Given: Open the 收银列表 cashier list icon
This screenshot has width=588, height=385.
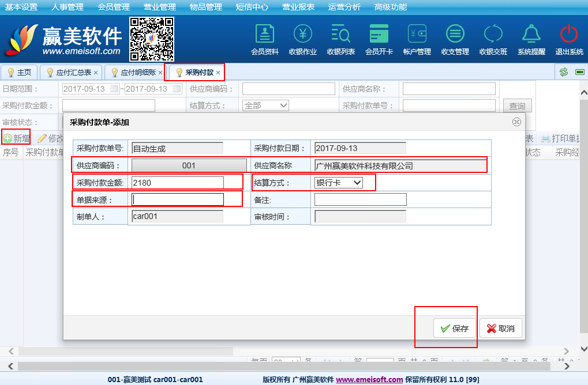Looking at the screenshot, I should (x=341, y=35).
